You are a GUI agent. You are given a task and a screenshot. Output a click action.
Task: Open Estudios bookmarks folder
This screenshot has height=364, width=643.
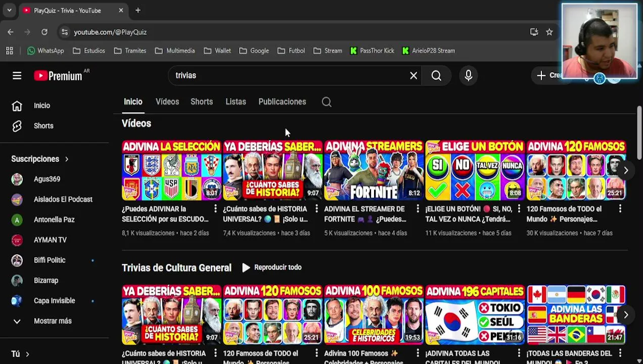[89, 51]
